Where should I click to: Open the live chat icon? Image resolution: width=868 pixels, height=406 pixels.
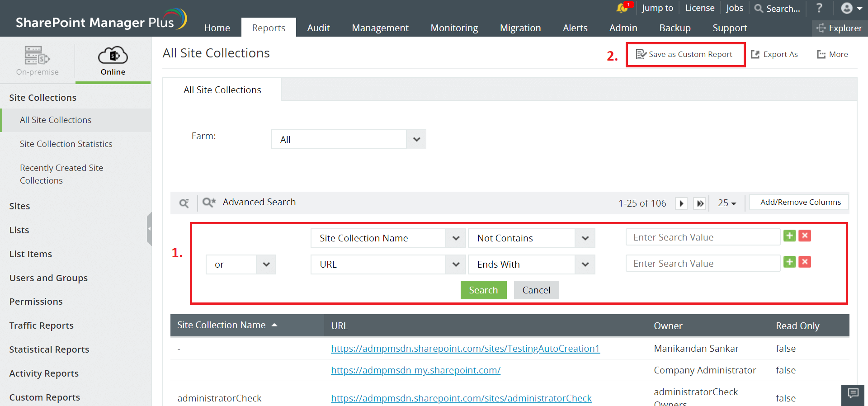click(853, 393)
